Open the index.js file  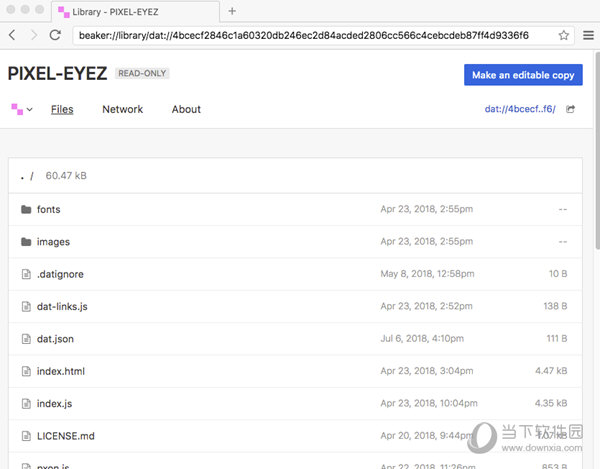54,404
